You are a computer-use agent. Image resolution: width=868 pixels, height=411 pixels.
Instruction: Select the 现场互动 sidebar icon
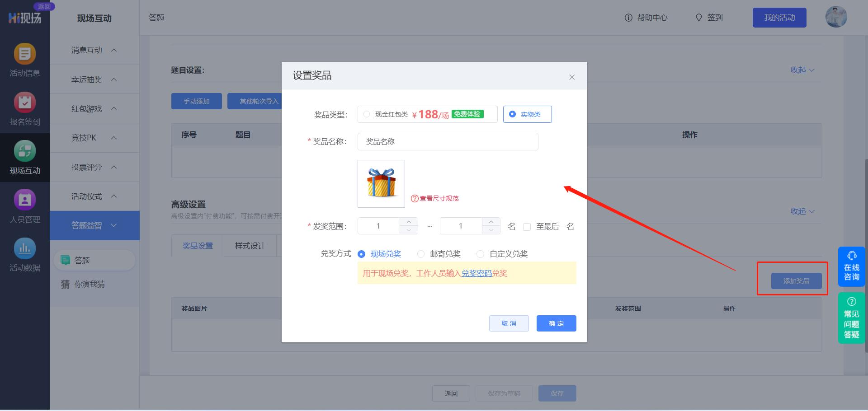25,158
